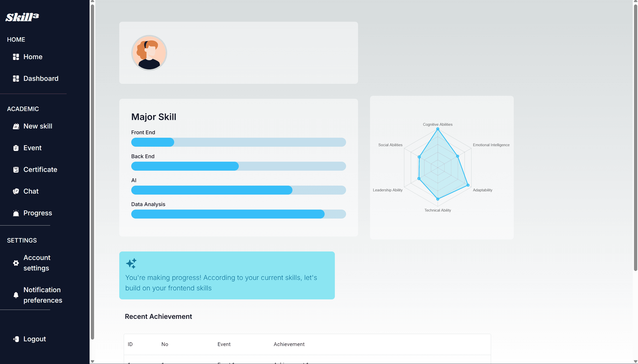638x364 pixels.
Task: Click the Cognitive Abilities radar chart point
Action: point(437,129)
